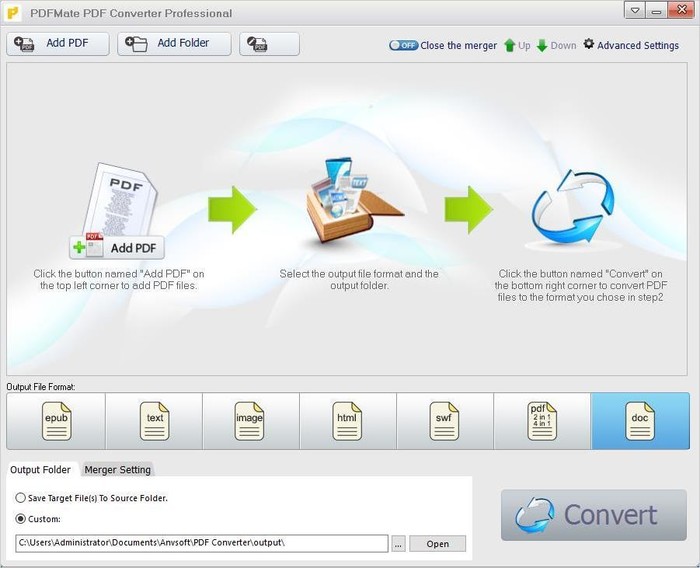Choose the Custom output folder option
The image size is (700, 568).
click(38, 519)
